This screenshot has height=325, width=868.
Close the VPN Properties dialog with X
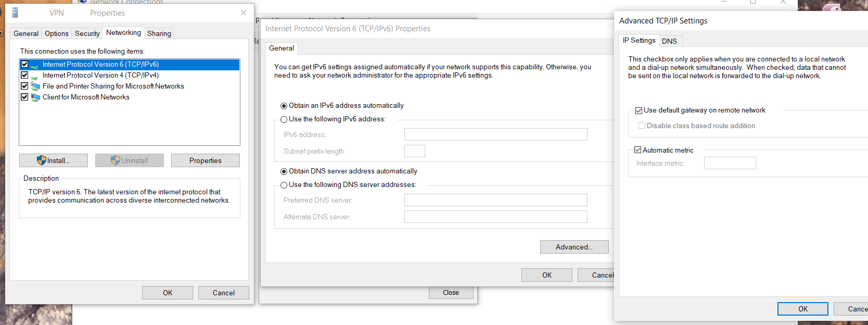point(243,12)
